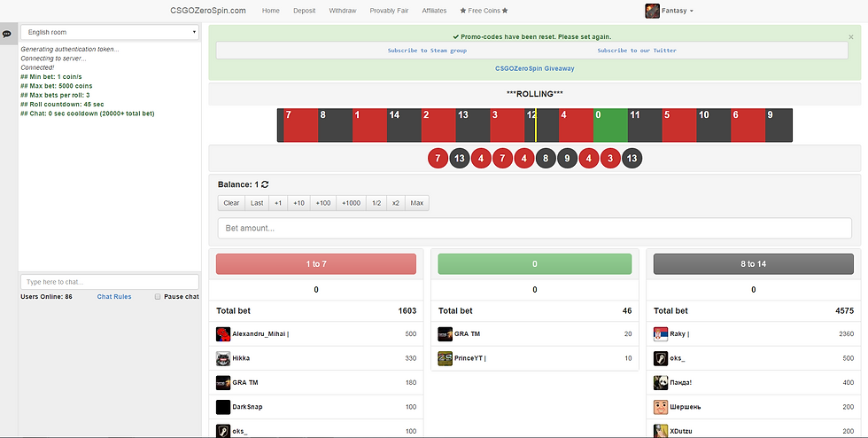Clear the bet amount
The height and width of the screenshot is (438, 868).
(x=231, y=203)
